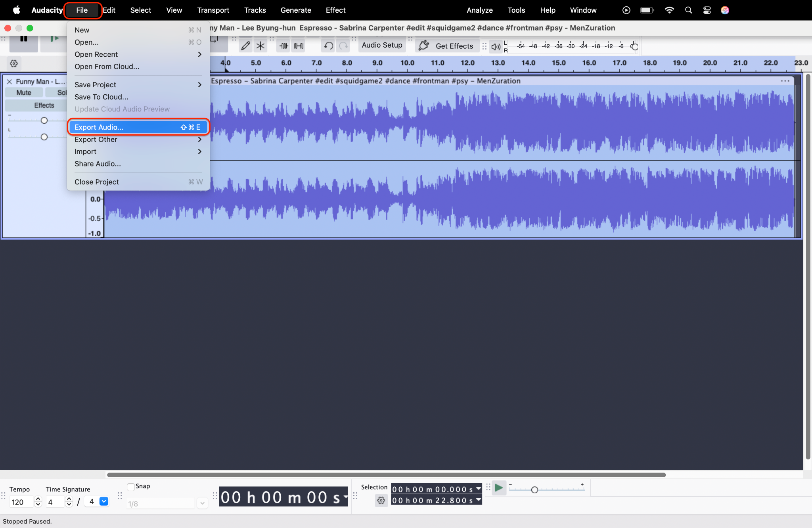Screen dimensions: 812x528
Task: Open the disabled 1/8 snap dropdown
Action: coord(202,504)
